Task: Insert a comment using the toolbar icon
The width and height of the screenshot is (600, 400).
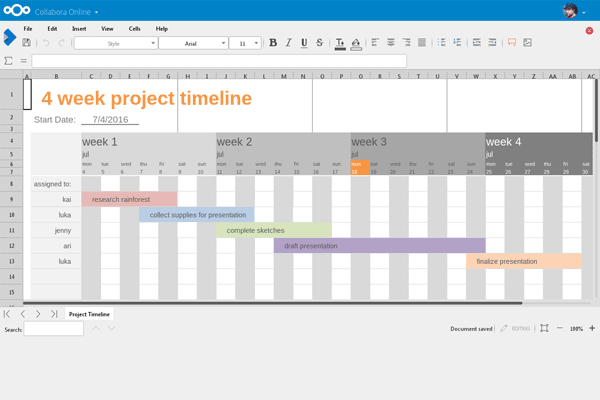Action: point(511,43)
